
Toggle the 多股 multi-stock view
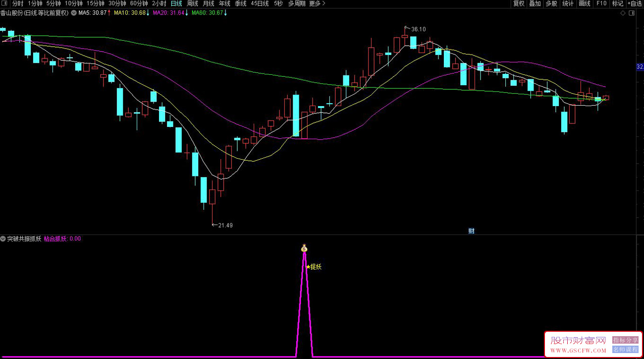[x=551, y=3]
